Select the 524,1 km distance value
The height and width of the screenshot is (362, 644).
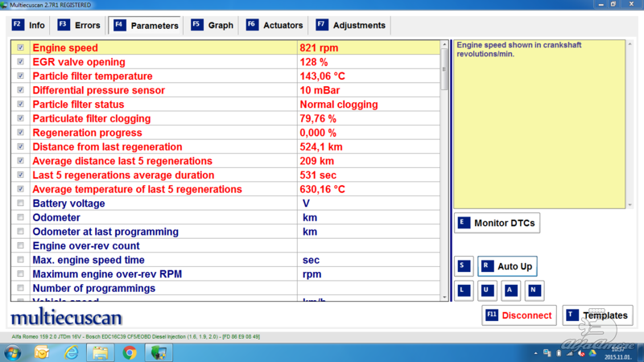321,147
